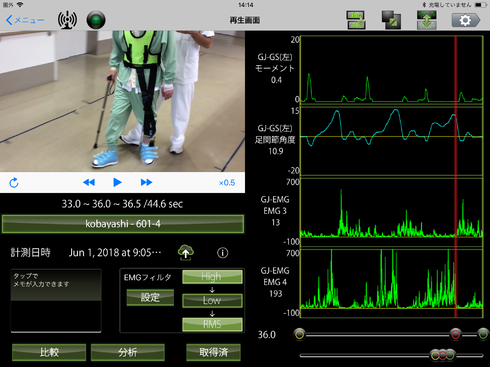Tap the yellow start slider knob

(300, 334)
